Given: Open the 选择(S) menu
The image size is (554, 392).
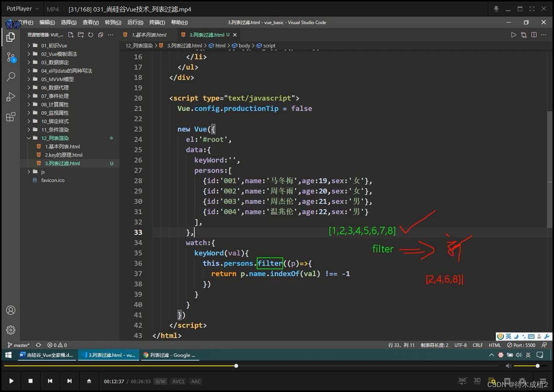Looking at the screenshot, I should 68,22.
